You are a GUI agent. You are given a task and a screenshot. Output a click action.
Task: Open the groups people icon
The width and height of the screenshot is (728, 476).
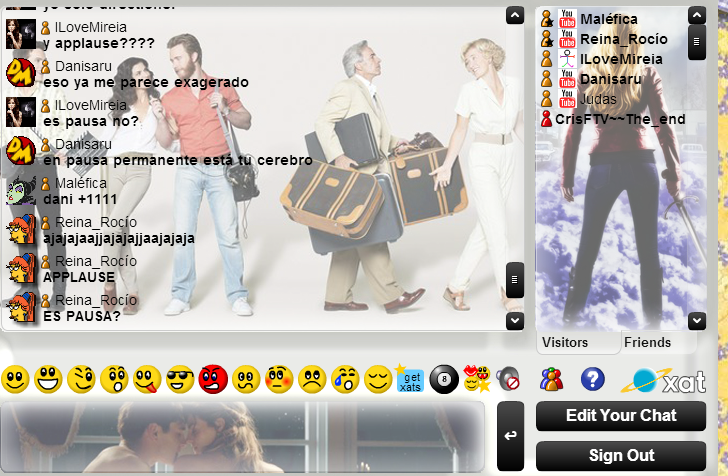point(551,379)
